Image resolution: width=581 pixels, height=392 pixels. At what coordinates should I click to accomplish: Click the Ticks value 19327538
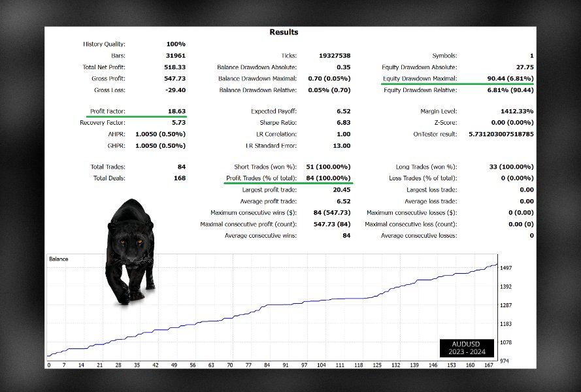pos(333,56)
